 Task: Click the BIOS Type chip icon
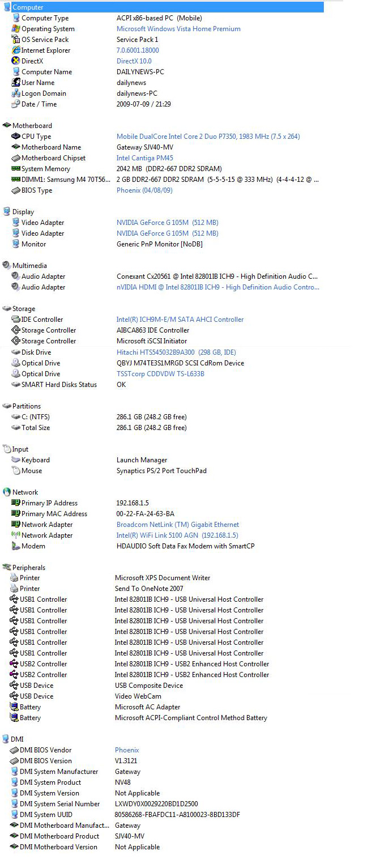click(16, 190)
